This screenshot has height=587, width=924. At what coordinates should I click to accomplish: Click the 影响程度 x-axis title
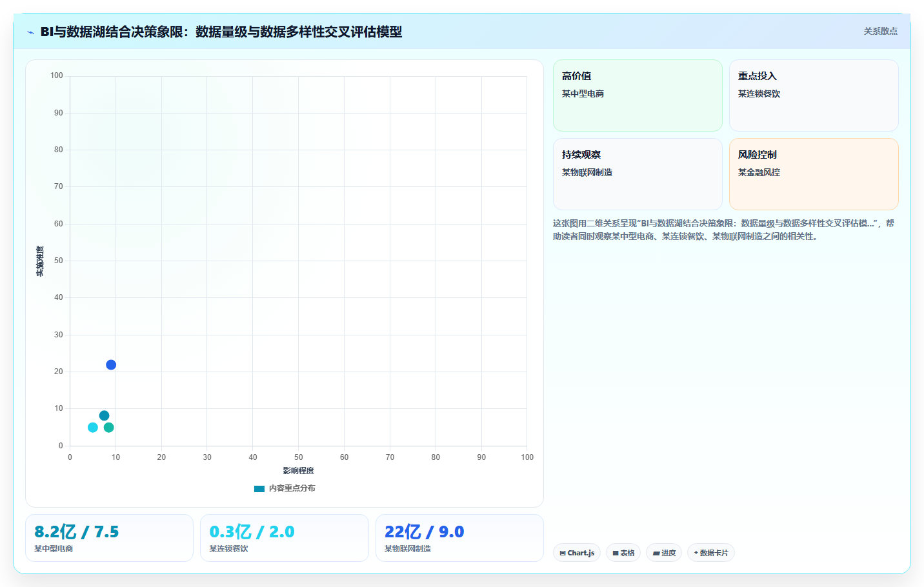(298, 471)
